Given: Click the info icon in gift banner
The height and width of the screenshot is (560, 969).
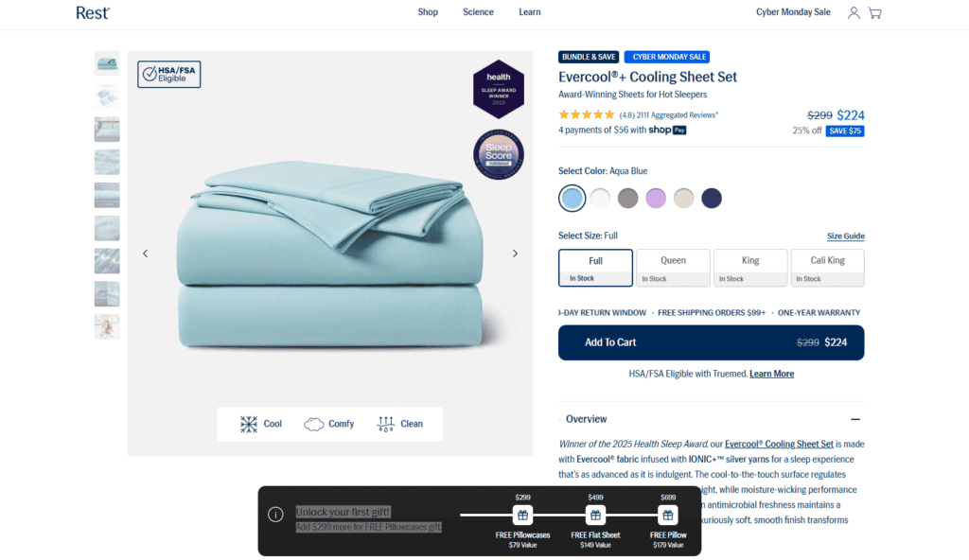Looking at the screenshot, I should (x=275, y=515).
